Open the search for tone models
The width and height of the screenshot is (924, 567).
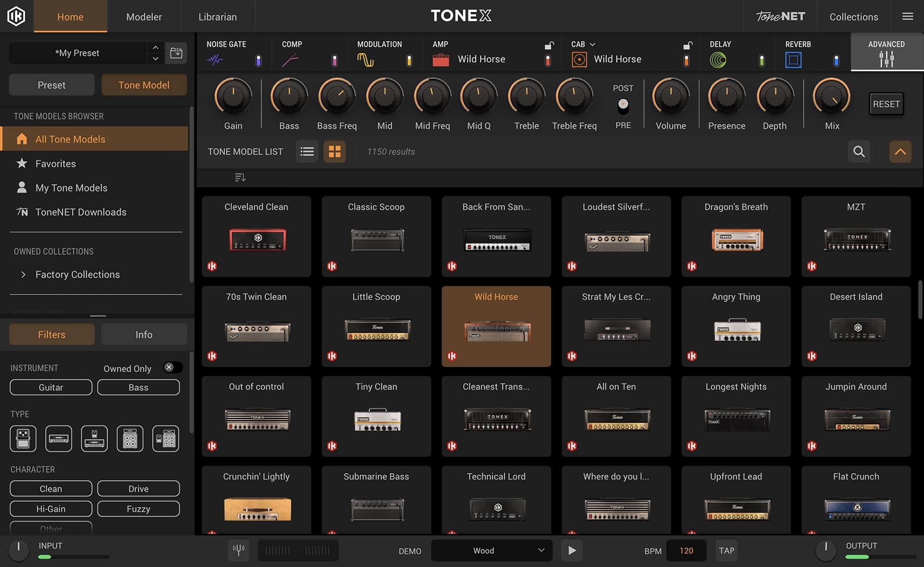[859, 152]
